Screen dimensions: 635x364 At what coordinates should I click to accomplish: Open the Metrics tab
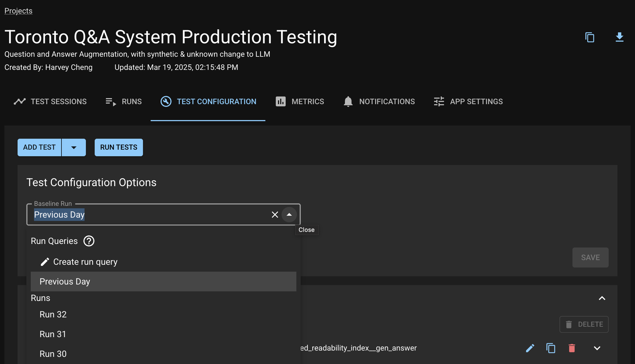click(300, 102)
